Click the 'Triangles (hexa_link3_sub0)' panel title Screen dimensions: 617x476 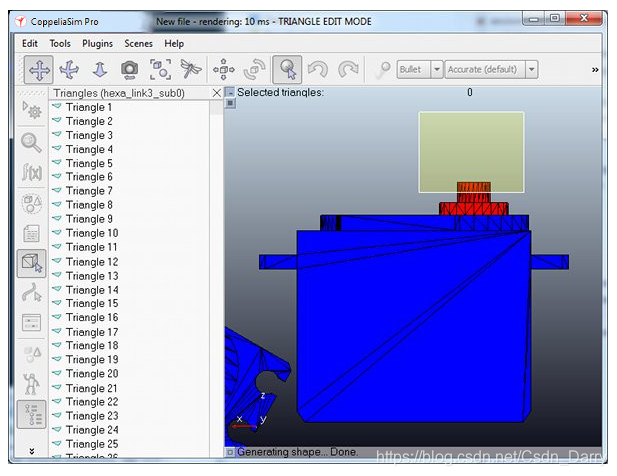(119, 93)
